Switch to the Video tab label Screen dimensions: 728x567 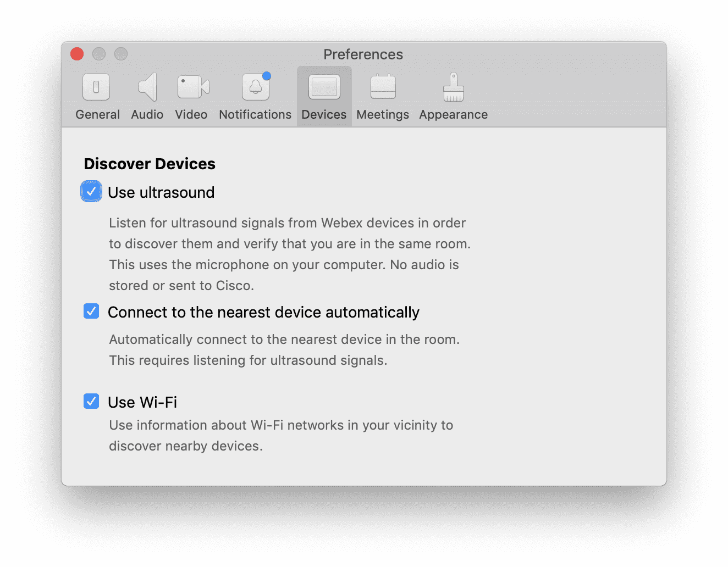click(191, 114)
